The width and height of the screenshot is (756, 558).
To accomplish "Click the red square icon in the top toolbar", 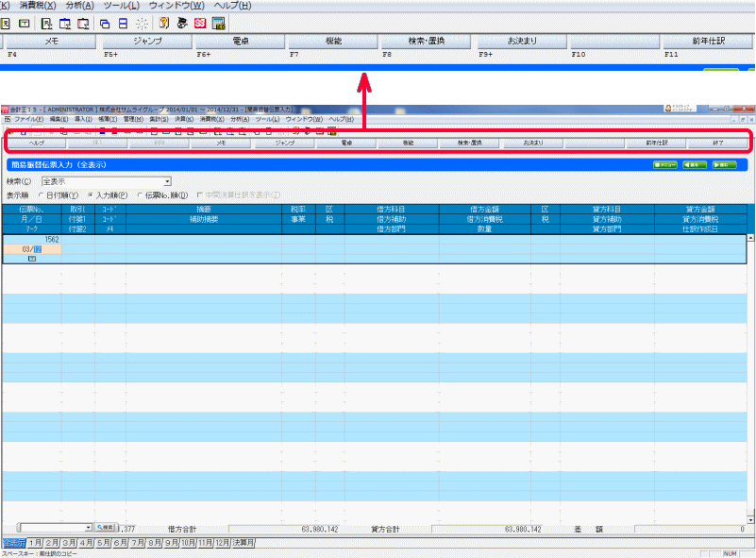I will (200, 23).
